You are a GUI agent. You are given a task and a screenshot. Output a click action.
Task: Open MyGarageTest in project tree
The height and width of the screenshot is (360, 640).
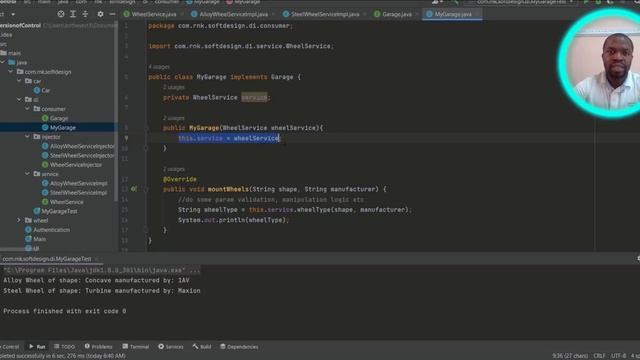pos(59,211)
